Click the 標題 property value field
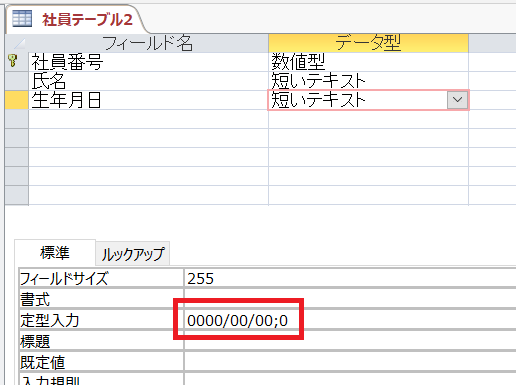Viewport: 516px width, 385px height. pyautogui.click(x=350, y=341)
